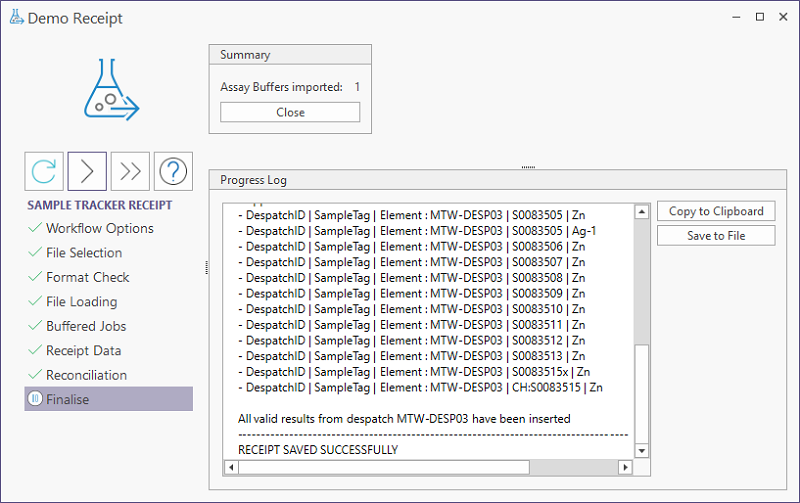This screenshot has width=800, height=503.
Task: Click log line S0083515x | Zn
Action: (x=414, y=371)
